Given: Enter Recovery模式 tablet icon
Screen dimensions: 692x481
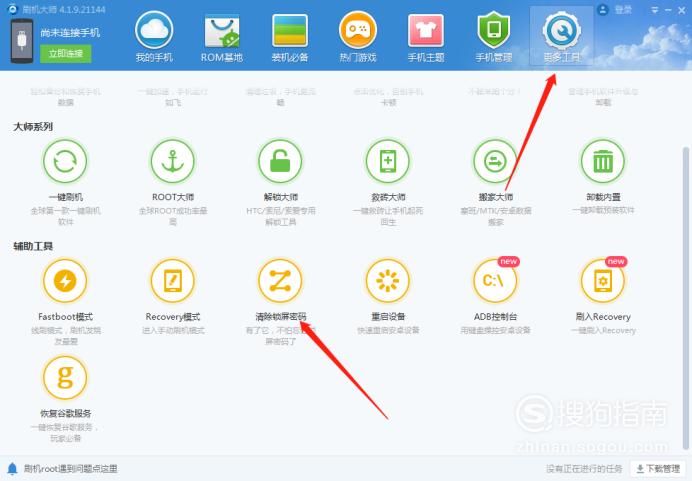Looking at the screenshot, I should pyautogui.click(x=173, y=281).
